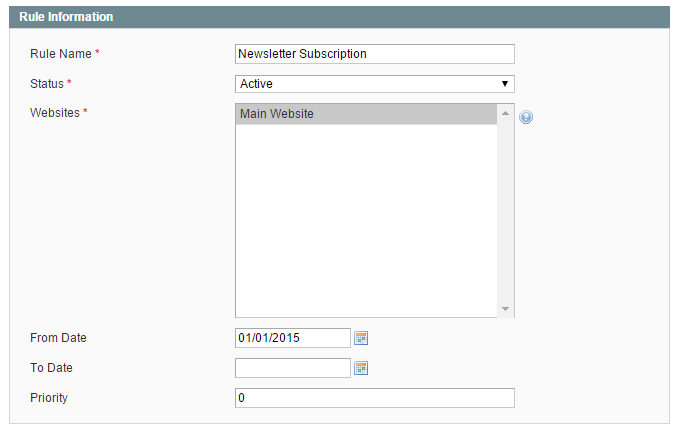Click the Priority label text
680x430 pixels.
[x=49, y=397]
